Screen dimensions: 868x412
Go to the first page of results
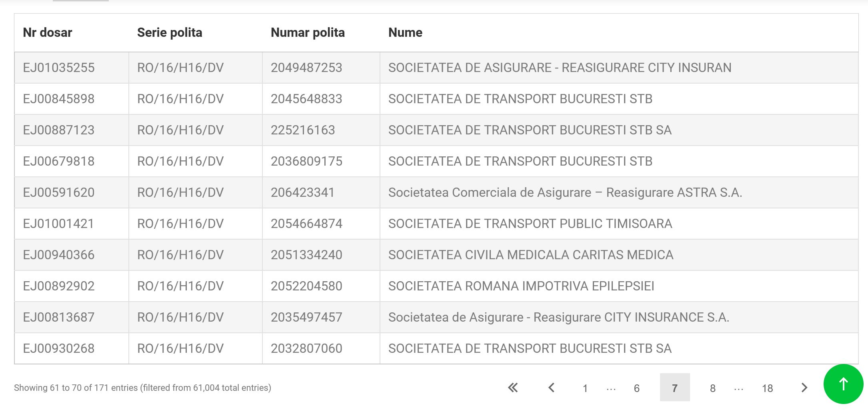click(513, 388)
